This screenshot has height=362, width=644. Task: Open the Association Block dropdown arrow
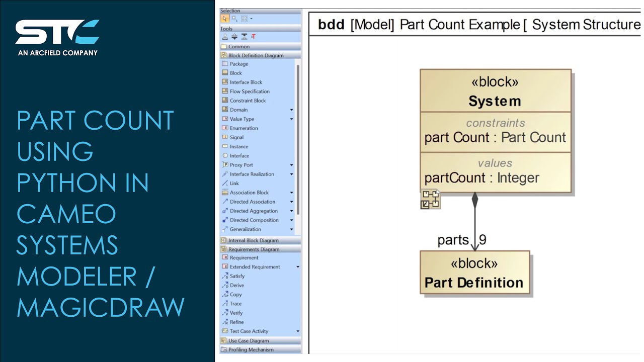coord(291,193)
